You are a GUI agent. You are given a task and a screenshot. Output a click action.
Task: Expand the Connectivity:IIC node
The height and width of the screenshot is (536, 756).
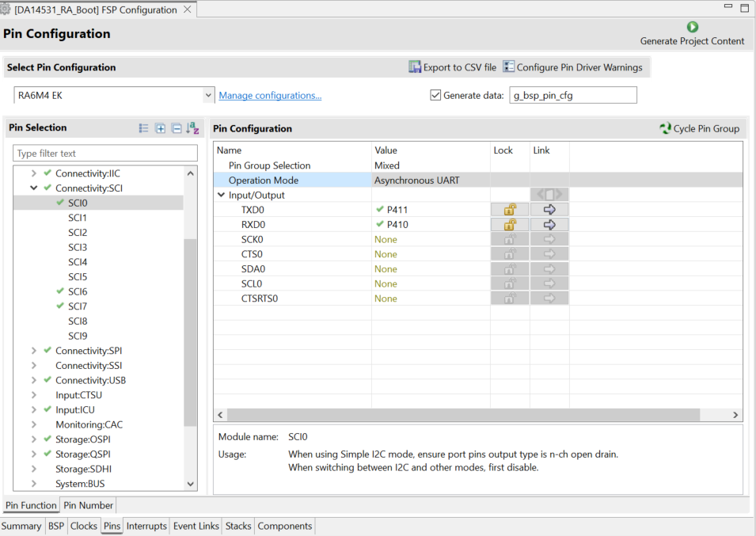34,173
